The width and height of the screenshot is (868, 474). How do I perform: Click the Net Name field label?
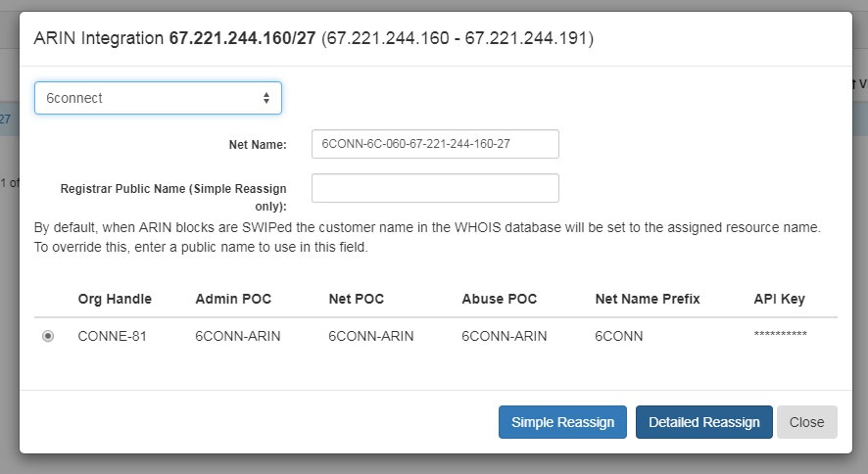[x=257, y=144]
